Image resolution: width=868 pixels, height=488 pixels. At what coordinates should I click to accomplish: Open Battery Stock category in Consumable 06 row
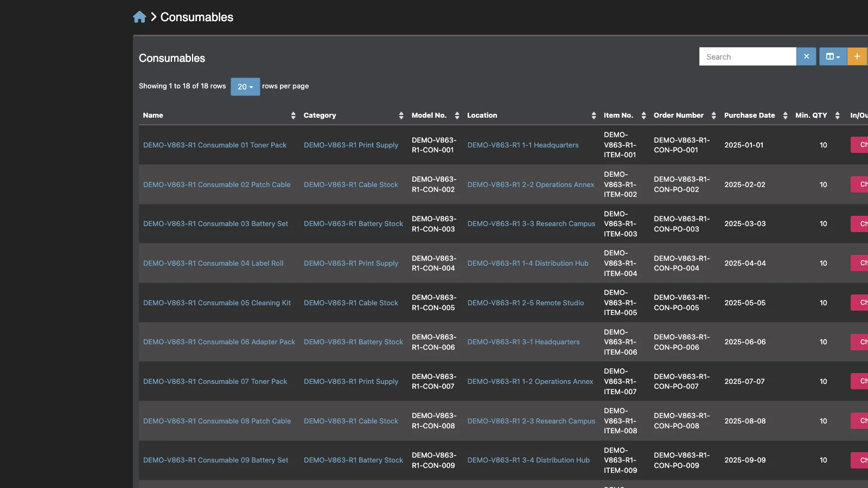coord(353,342)
